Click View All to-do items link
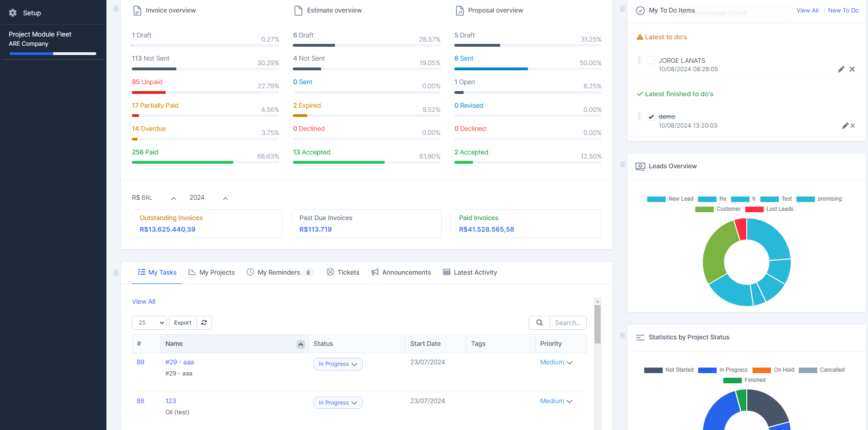868x430 pixels. pos(807,11)
